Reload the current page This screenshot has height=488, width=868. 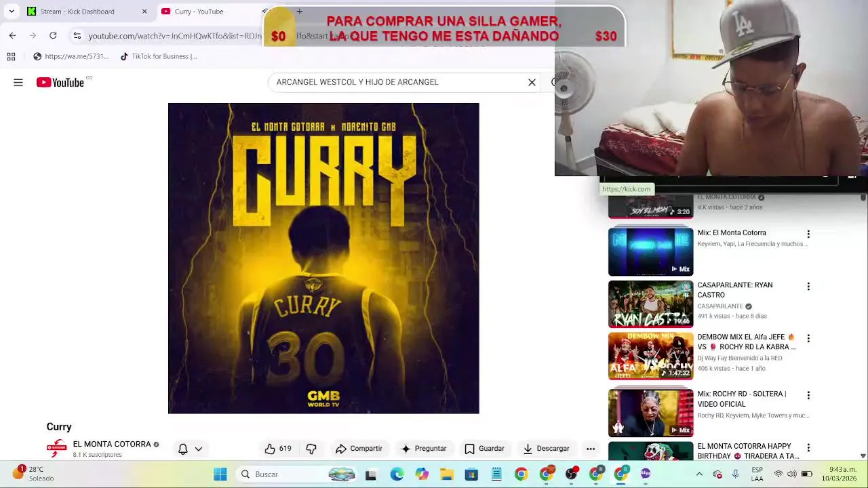[x=53, y=35]
